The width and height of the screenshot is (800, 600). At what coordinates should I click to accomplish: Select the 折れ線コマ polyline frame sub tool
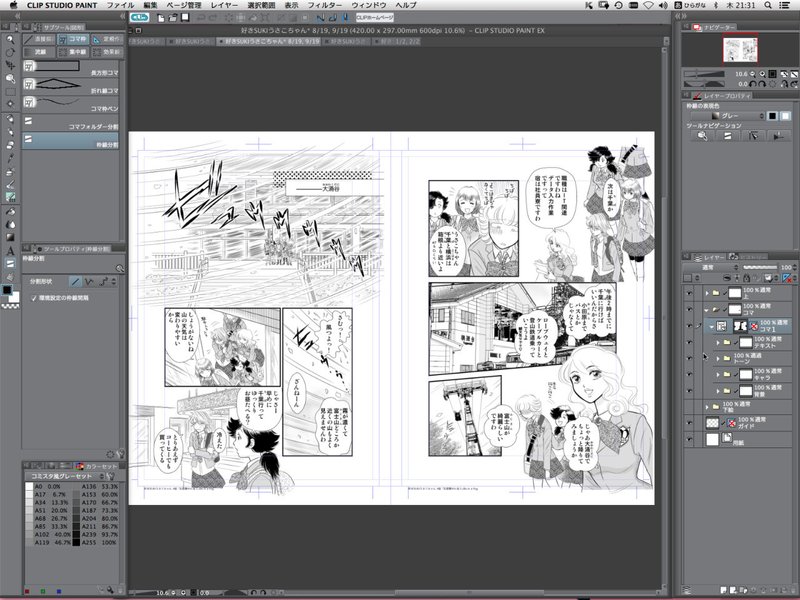pos(71,86)
